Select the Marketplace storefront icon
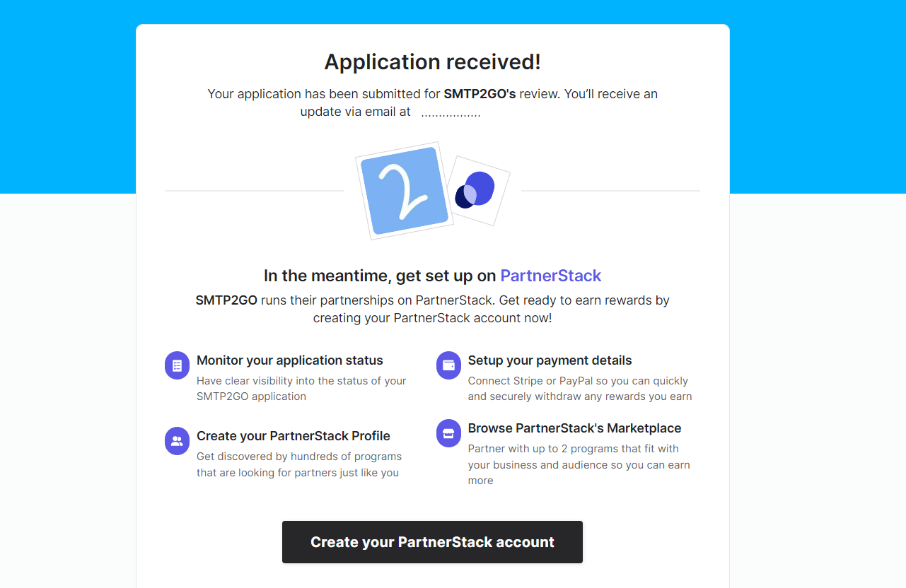The image size is (906, 588). click(x=449, y=433)
